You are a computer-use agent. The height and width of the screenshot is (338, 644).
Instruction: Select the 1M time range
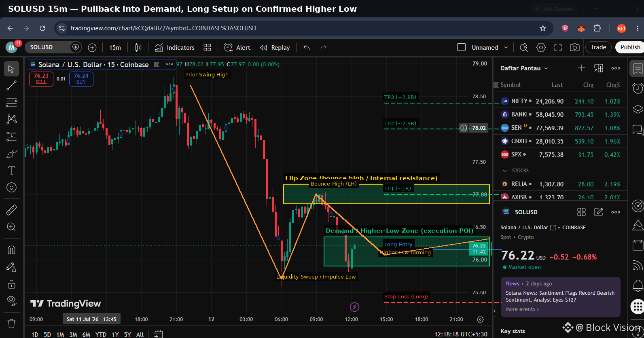[60, 334]
